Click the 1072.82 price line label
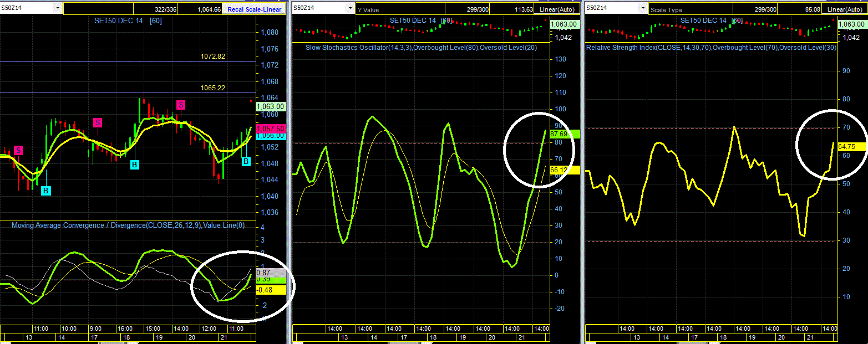Image resolution: width=868 pixels, height=344 pixels. click(x=213, y=57)
